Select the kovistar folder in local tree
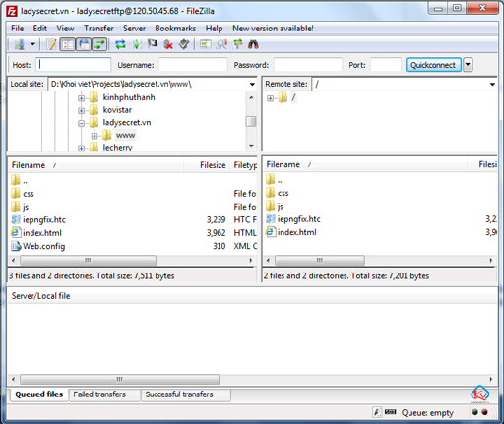The width and height of the screenshot is (504, 424). click(117, 110)
